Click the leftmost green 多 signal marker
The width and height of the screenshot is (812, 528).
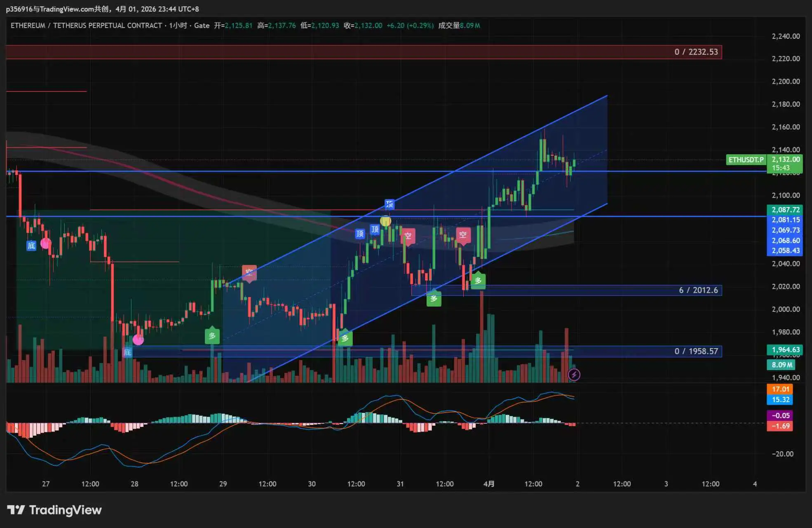212,336
